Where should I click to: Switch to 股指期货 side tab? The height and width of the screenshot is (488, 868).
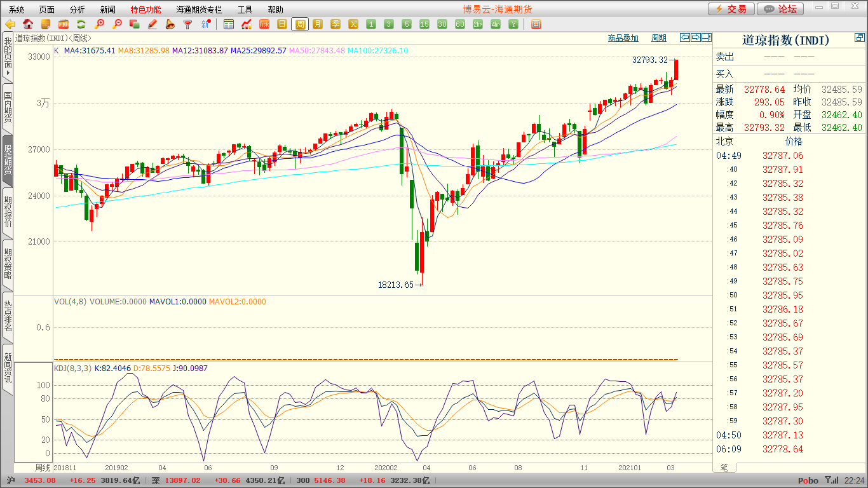pyautogui.click(x=8, y=160)
